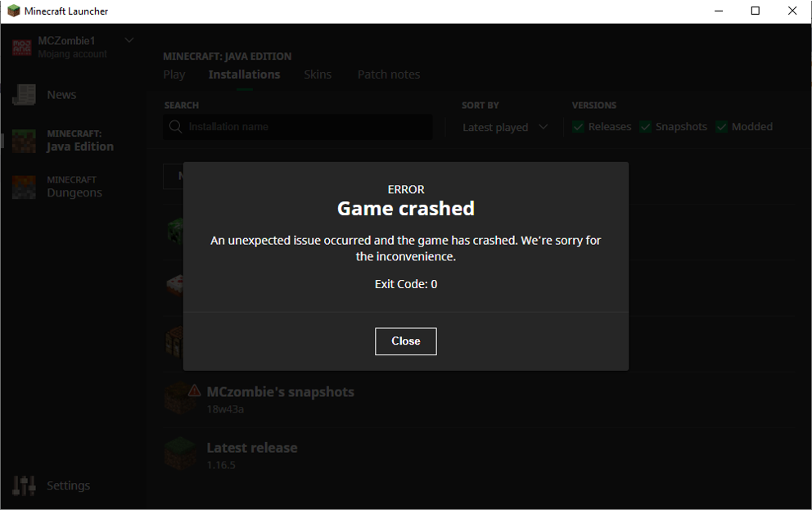Open the News section icon
Viewport: 812px width, 510px height.
24,95
